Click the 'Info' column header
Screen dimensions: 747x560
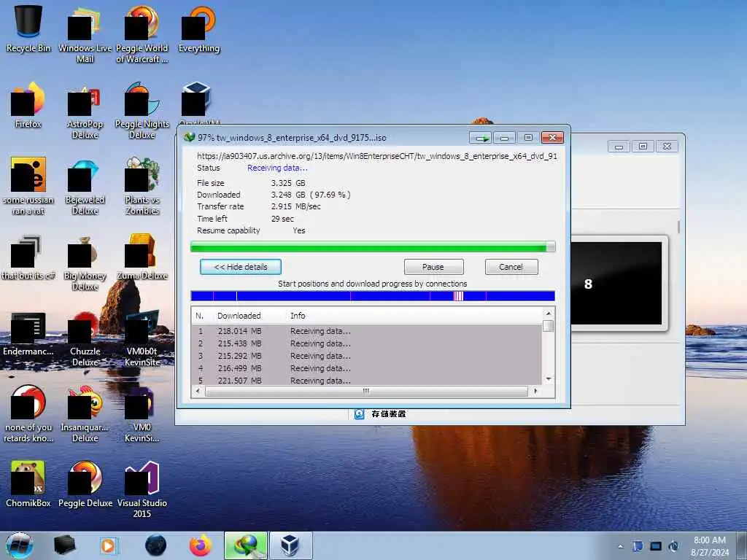pos(298,316)
